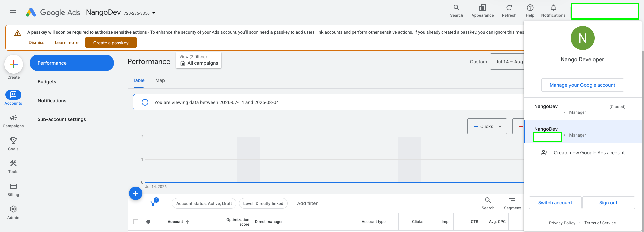Open the hamburger main menu
This screenshot has height=232, width=644.
[x=13, y=12]
